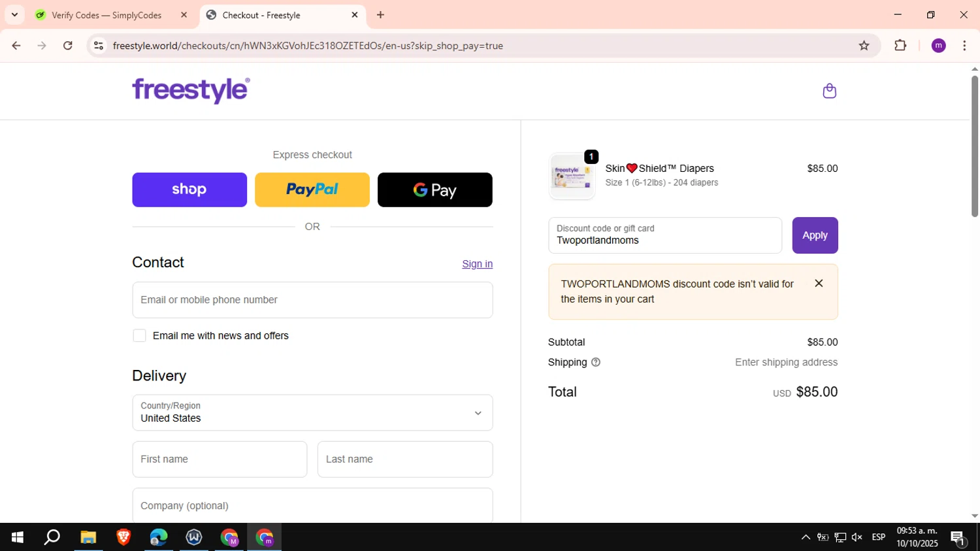The height and width of the screenshot is (551, 980).
Task: Click the taskbar clock and date
Action: (x=917, y=537)
